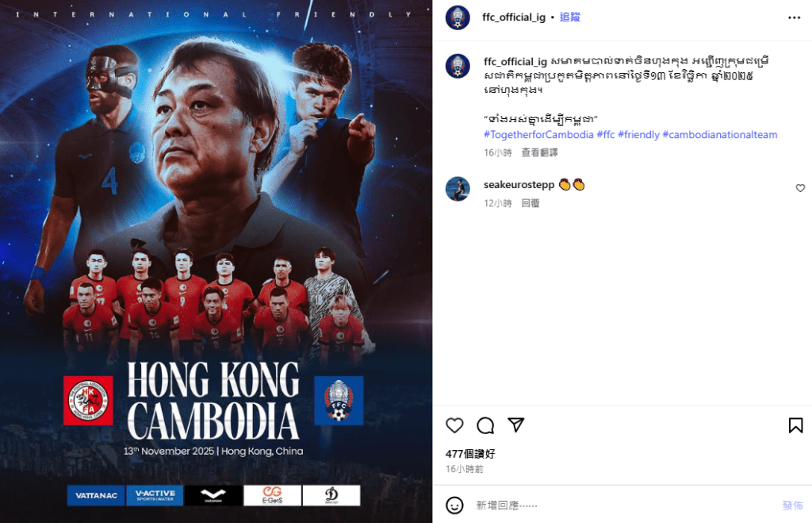Share post using paper plane icon

tap(515, 425)
